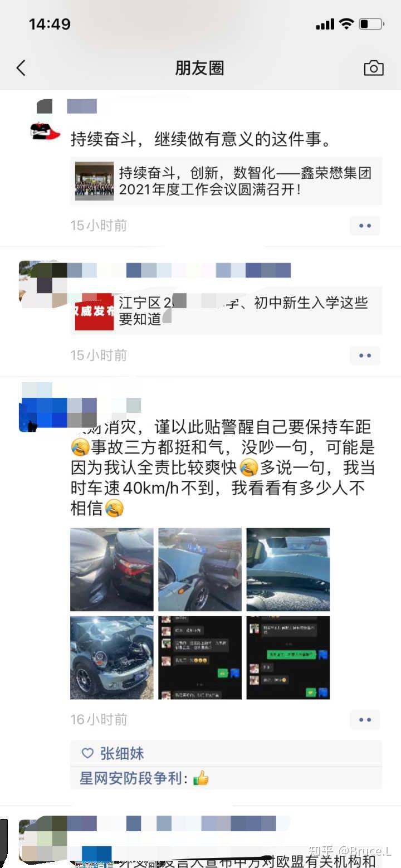Open the 鑫荣懋集团 2021年度工作会议 article link
This screenshot has height=868, width=401.
coord(226,181)
